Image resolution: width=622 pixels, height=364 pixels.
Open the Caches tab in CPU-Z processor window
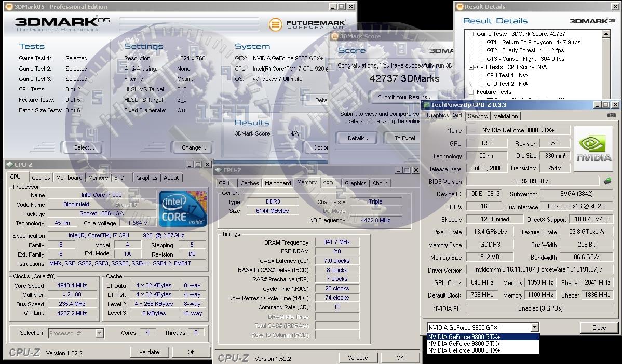pyautogui.click(x=41, y=178)
